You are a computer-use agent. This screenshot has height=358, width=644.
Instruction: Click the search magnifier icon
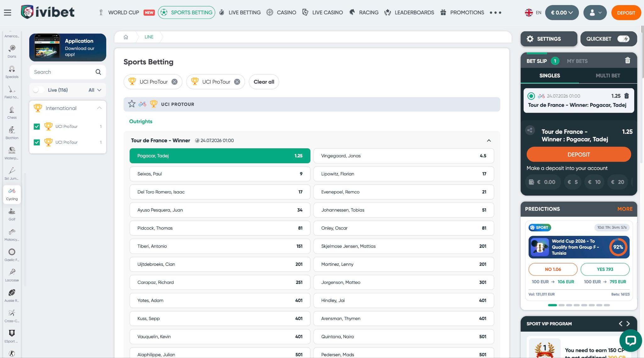pos(98,72)
